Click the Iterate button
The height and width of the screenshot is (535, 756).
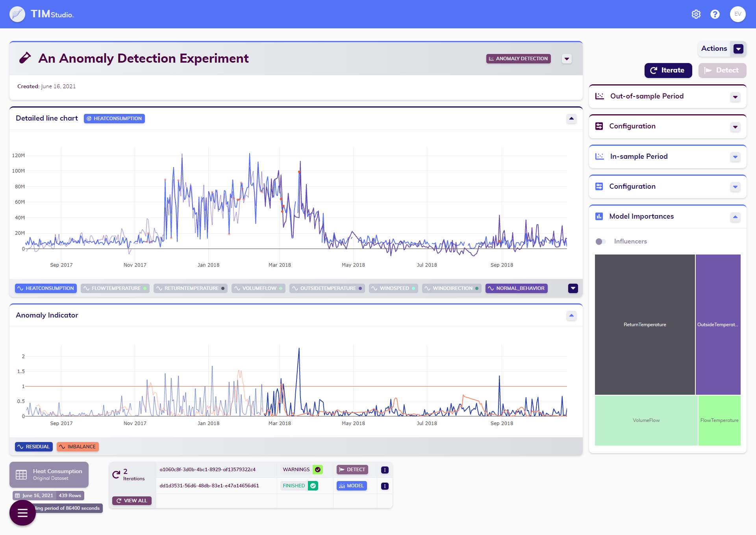(668, 71)
